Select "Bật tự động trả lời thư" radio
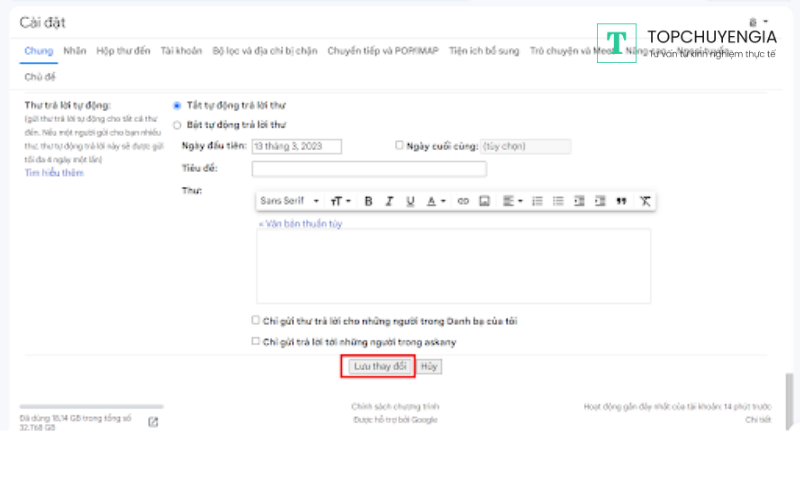Viewport: 800px width, 479px height. (x=177, y=125)
